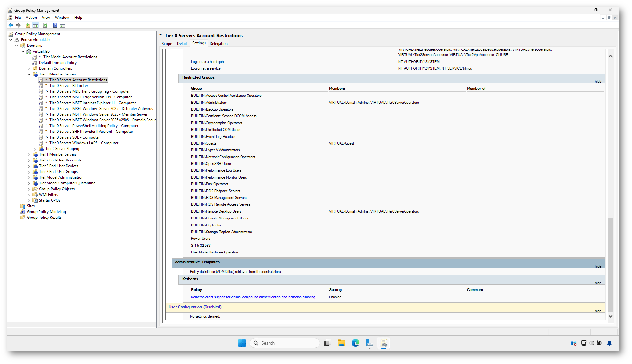This screenshot has height=364, width=632.
Task: Collapse the Tier 0 Member Servers OU
Action: coord(29,75)
